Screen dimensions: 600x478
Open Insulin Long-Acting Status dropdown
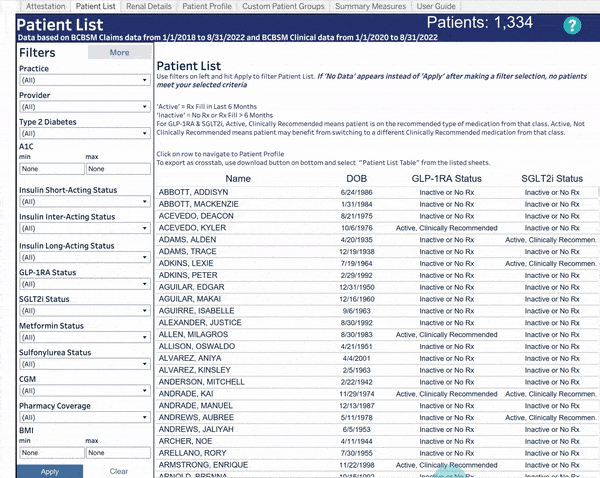[x=85, y=257]
